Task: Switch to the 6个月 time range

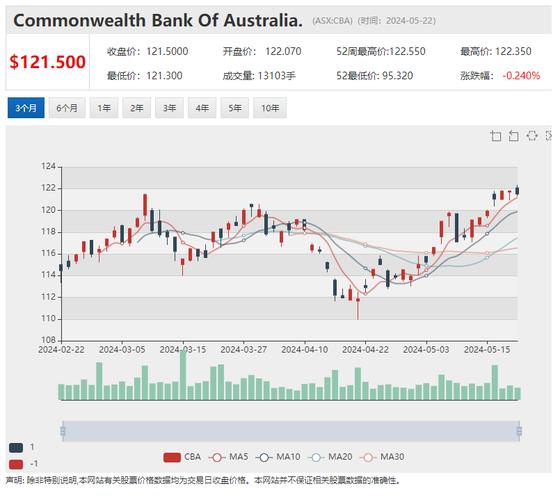Action: tap(67, 108)
